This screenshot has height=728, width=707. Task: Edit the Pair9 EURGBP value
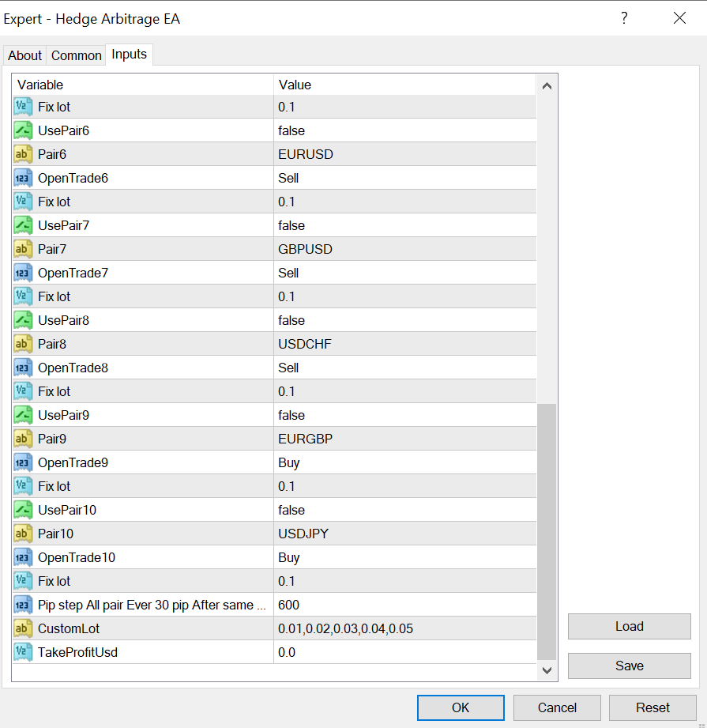click(404, 438)
